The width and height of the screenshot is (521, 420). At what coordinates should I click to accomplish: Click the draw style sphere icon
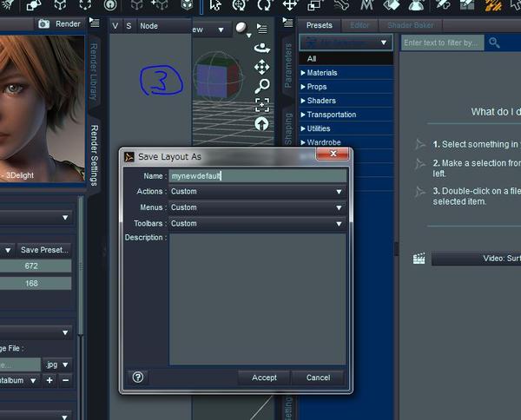coord(242,29)
